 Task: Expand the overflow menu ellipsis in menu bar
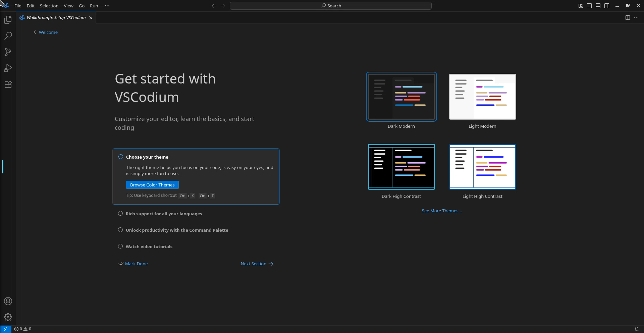(107, 6)
